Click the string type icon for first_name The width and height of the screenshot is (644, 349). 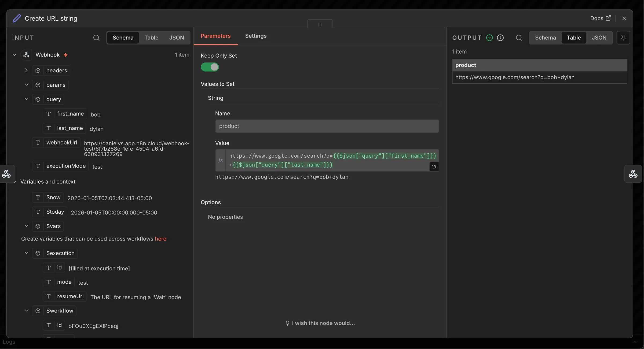(x=49, y=114)
